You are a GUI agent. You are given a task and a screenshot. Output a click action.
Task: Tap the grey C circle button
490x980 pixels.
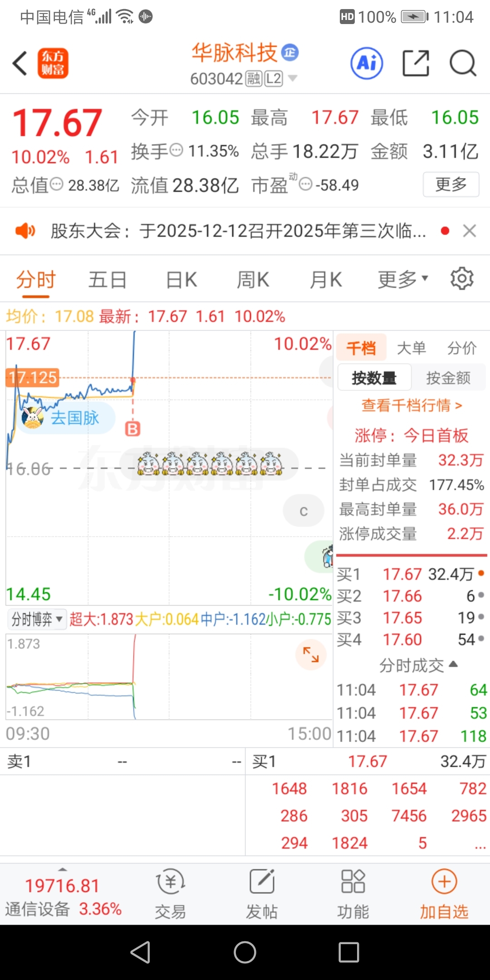point(304,511)
